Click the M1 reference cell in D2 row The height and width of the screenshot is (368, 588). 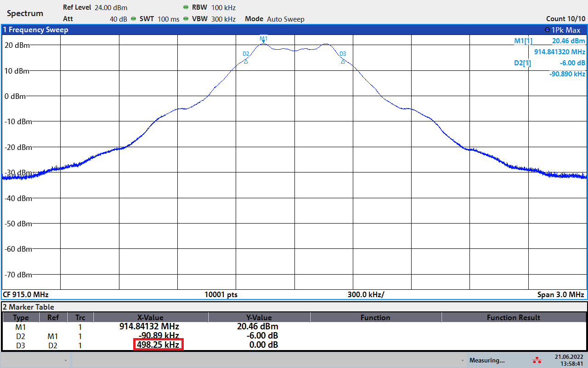[53, 336]
